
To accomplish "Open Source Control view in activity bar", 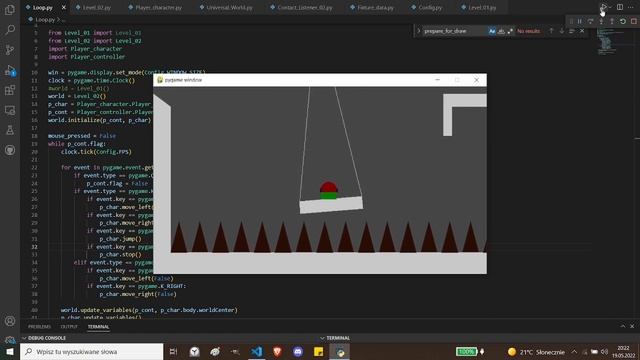I will point(10,50).
